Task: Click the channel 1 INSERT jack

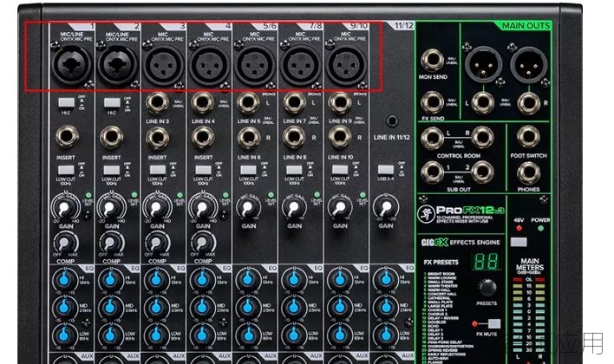Action: pyautogui.click(x=67, y=137)
